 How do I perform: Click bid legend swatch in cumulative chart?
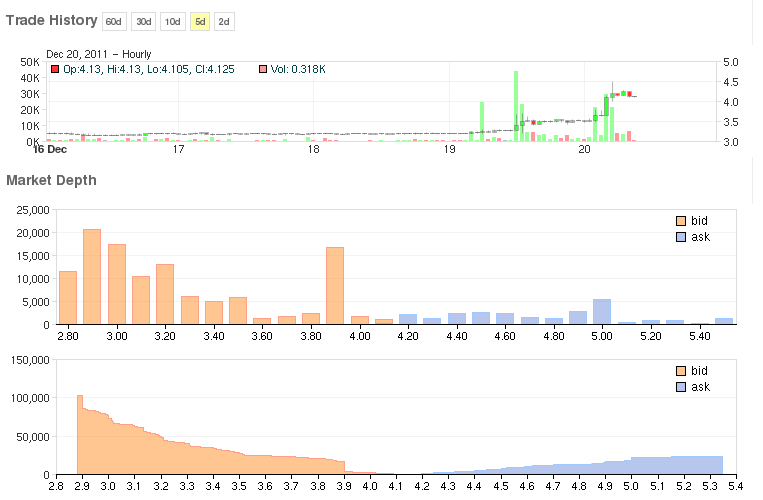(681, 371)
